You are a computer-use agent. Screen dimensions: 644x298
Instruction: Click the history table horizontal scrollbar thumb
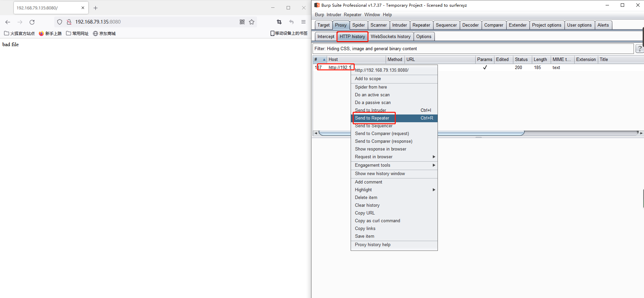(x=421, y=133)
